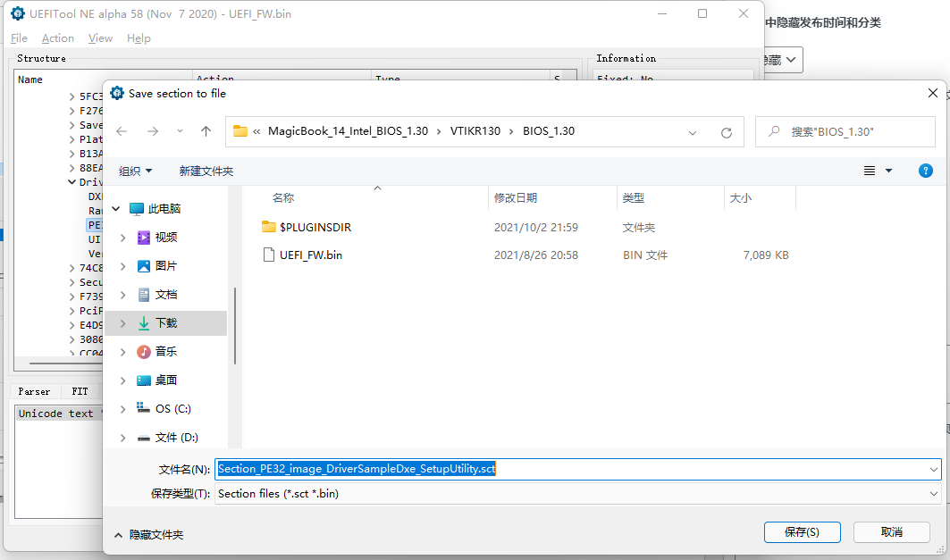The width and height of the screenshot is (950, 560).
Task: Open the 文档 folder icon
Action: [x=144, y=295]
